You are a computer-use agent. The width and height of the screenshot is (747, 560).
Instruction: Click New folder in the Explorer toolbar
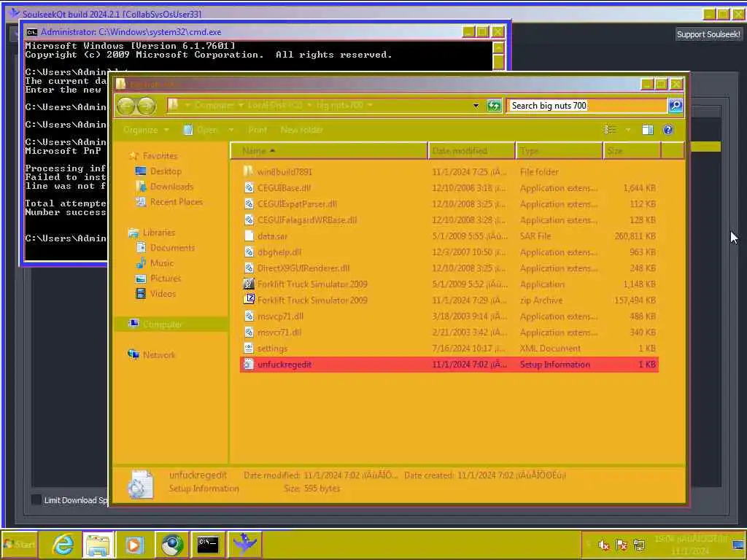[x=301, y=130]
